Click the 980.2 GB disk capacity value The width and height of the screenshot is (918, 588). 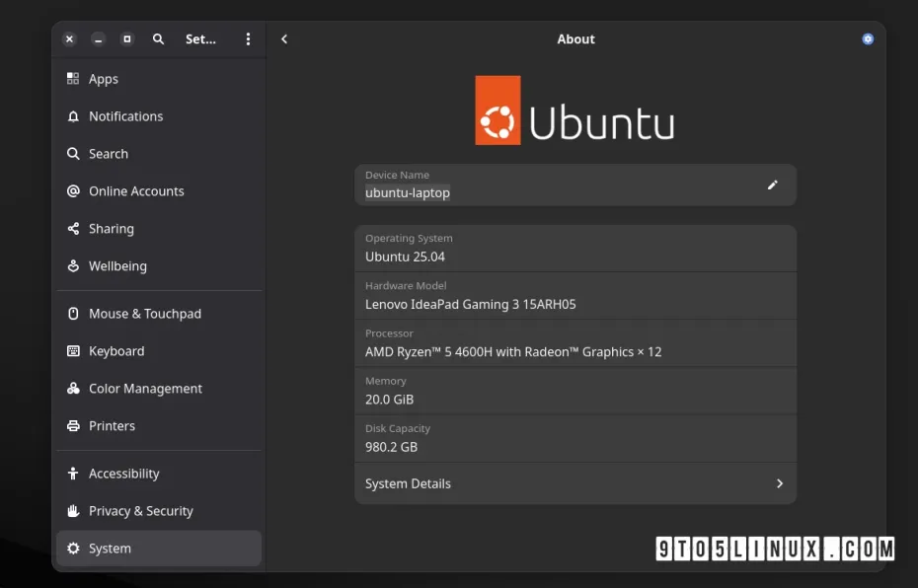pyautogui.click(x=392, y=447)
